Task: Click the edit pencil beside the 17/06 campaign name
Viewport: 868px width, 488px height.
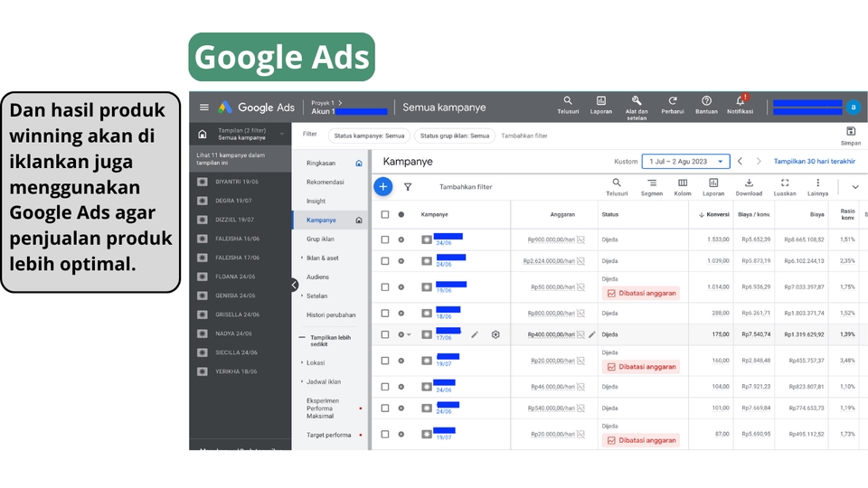Action: tap(475, 334)
